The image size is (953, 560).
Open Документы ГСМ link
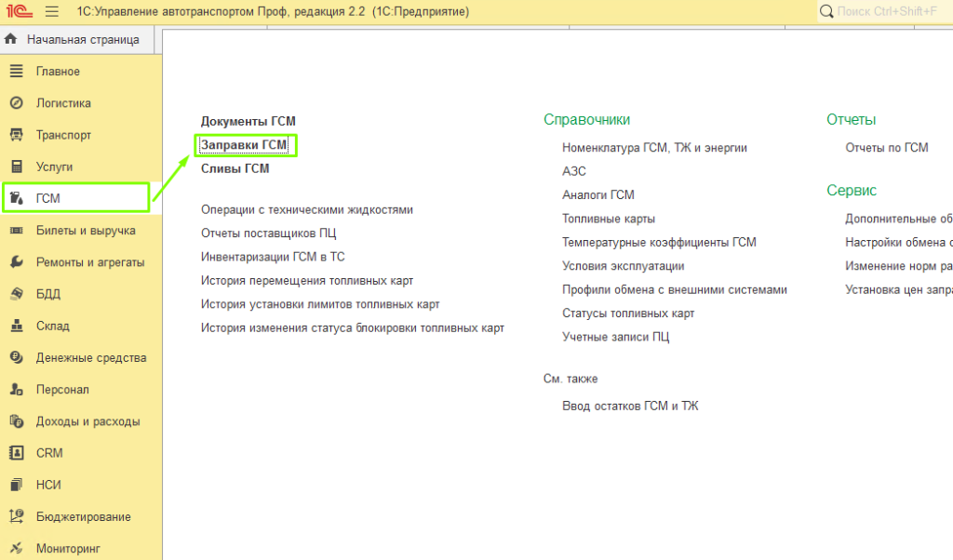coord(248,122)
